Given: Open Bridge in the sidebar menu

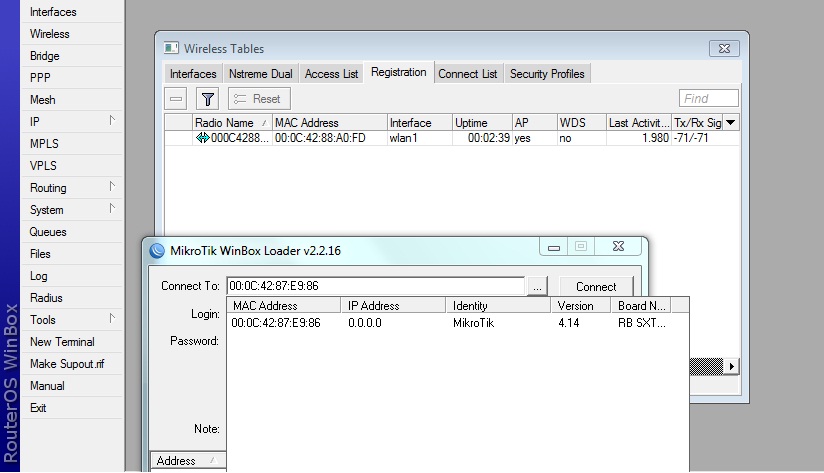Looking at the screenshot, I should click(71, 56).
